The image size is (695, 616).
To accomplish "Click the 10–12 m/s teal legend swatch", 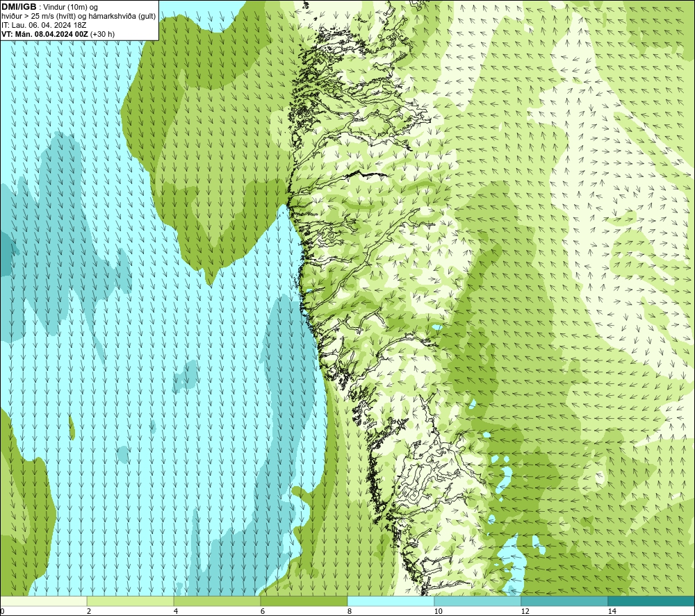I will pos(478,601).
